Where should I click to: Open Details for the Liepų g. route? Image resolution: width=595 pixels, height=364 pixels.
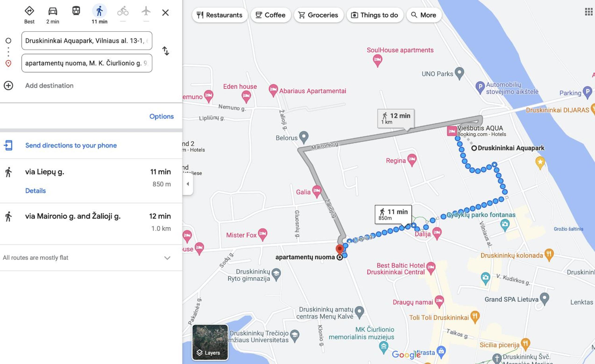click(x=36, y=191)
